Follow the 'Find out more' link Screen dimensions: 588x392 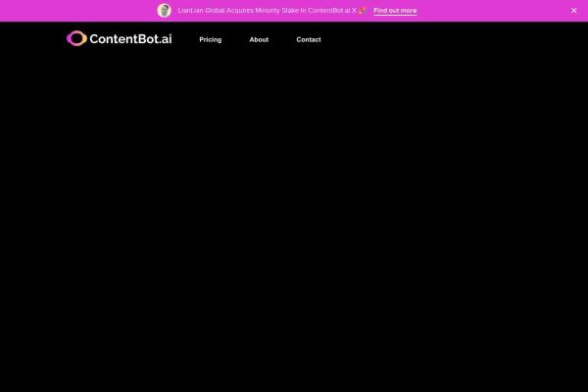(395, 11)
